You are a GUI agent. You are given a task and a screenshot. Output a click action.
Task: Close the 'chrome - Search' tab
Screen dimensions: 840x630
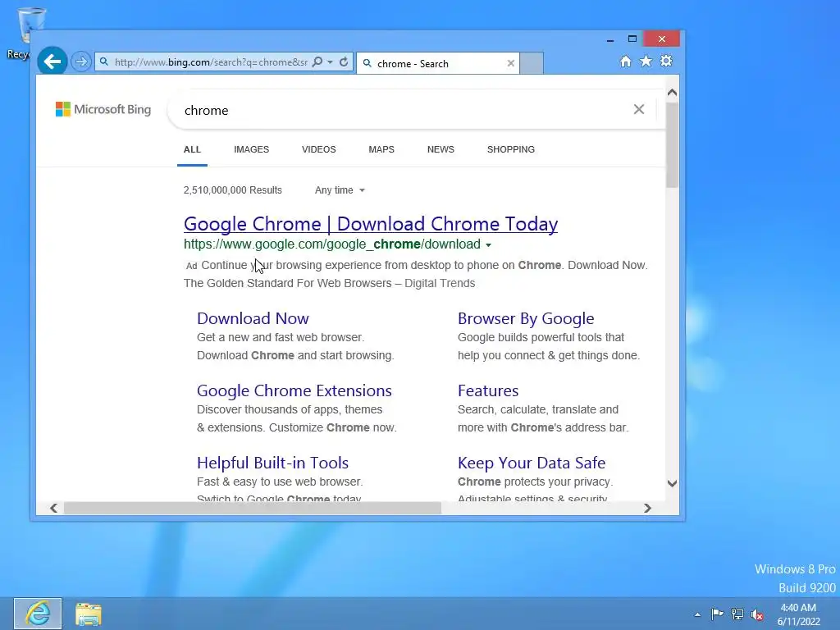pyautogui.click(x=510, y=63)
